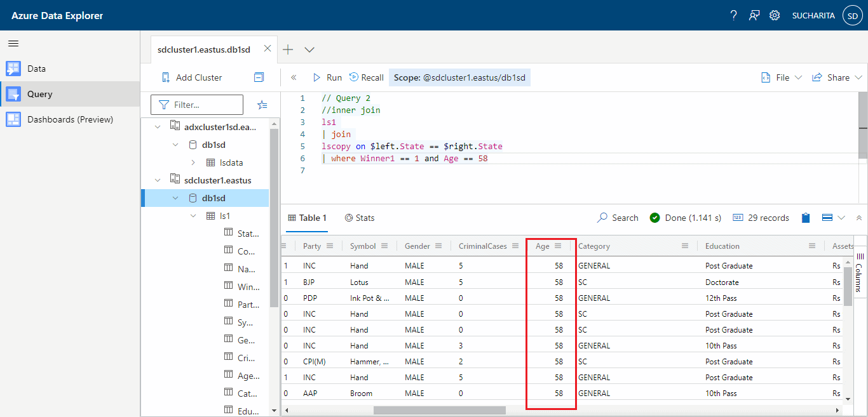Image resolution: width=868 pixels, height=417 pixels.
Task: Click inside the Filter input box
Action: [x=197, y=105]
